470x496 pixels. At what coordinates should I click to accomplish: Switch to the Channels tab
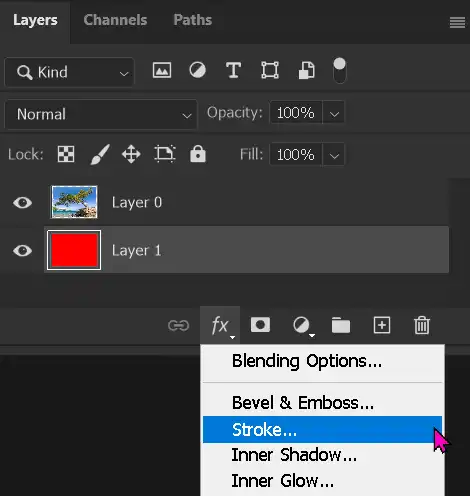(115, 20)
